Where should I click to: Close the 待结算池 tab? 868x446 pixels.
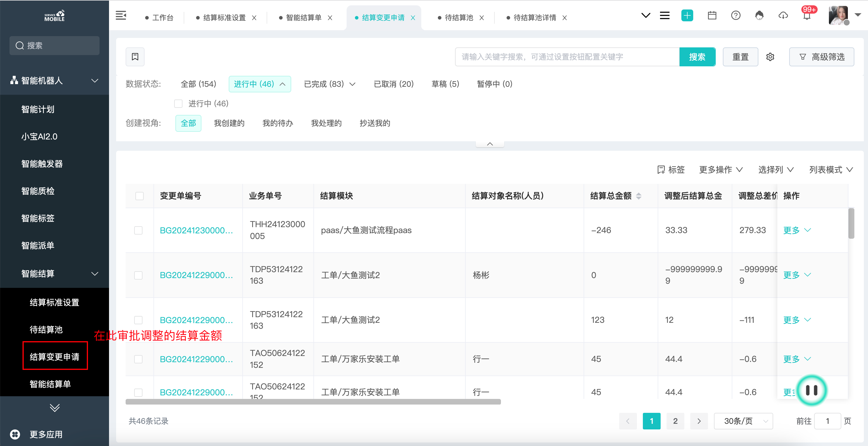(481, 18)
